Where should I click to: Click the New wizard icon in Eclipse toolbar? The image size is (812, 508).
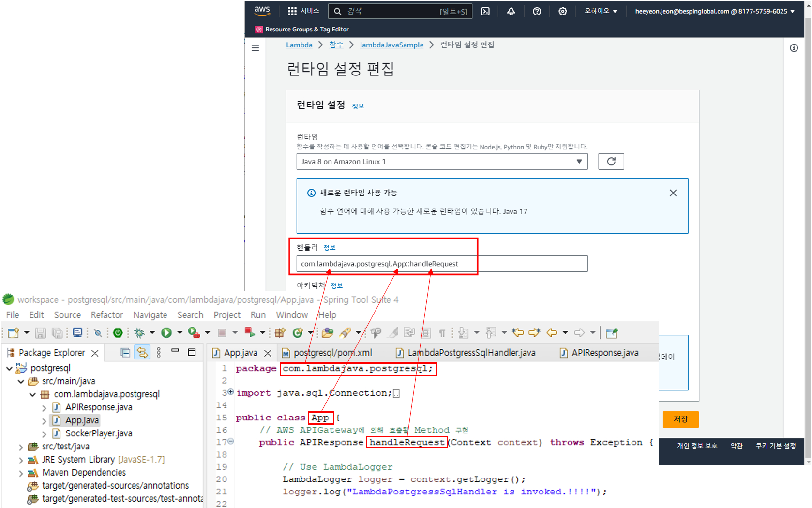click(14, 333)
